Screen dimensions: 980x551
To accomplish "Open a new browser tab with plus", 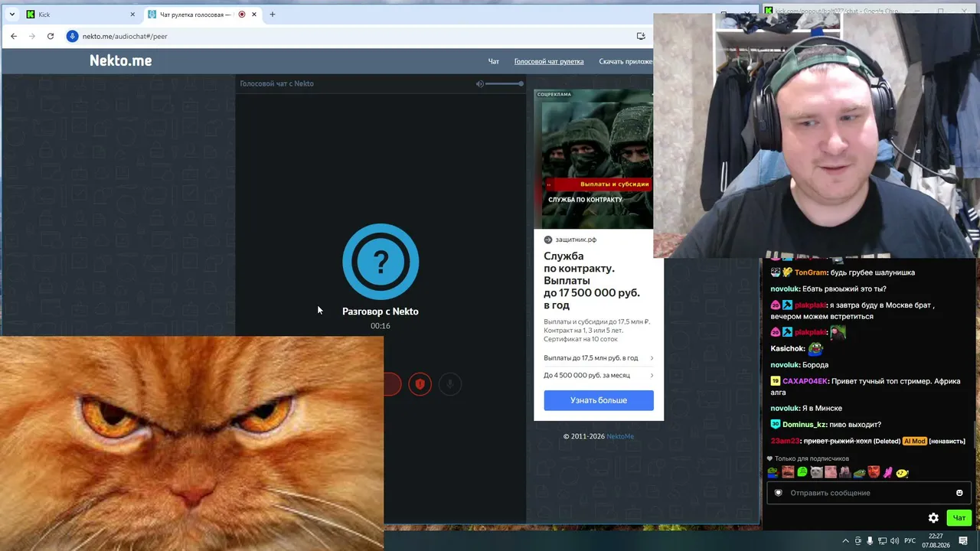I will (x=272, y=15).
